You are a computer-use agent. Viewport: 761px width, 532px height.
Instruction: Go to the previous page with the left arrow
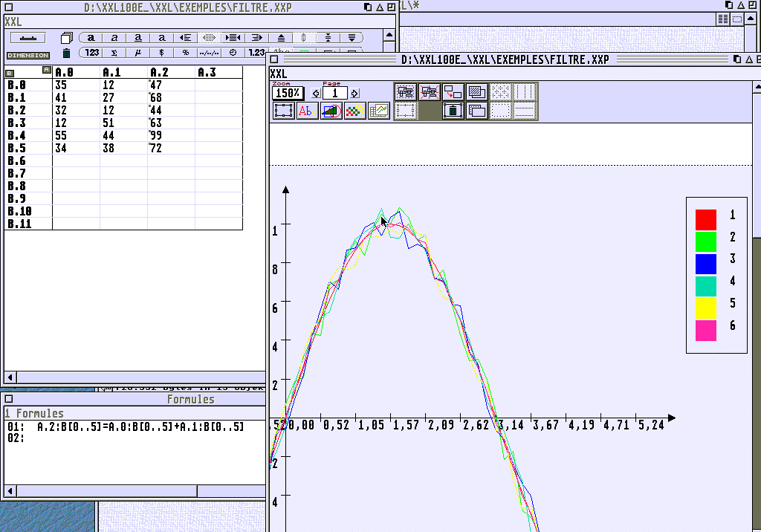point(316,93)
